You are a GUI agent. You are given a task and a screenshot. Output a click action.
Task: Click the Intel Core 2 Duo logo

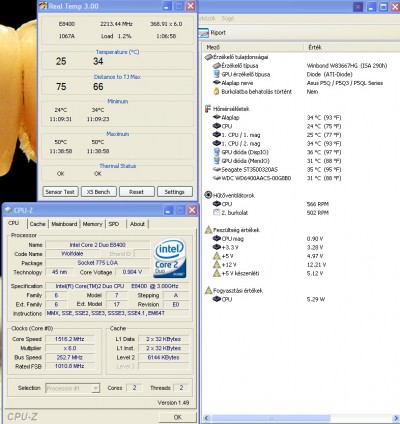click(170, 258)
